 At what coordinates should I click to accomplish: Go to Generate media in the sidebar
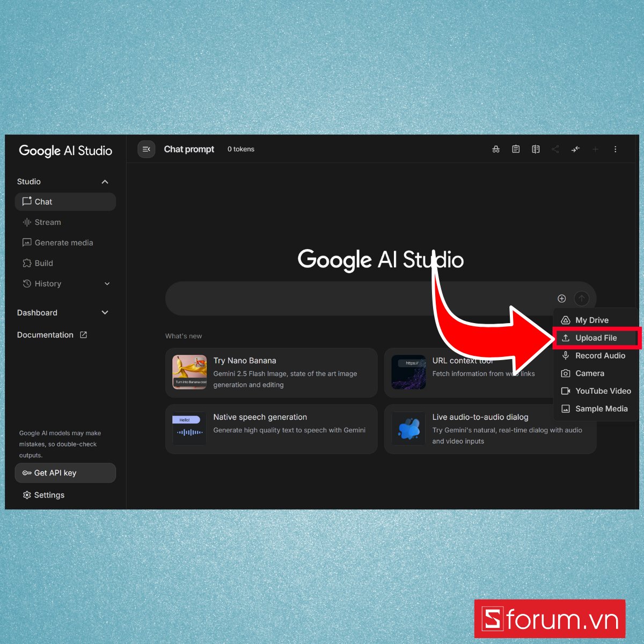tap(65, 243)
